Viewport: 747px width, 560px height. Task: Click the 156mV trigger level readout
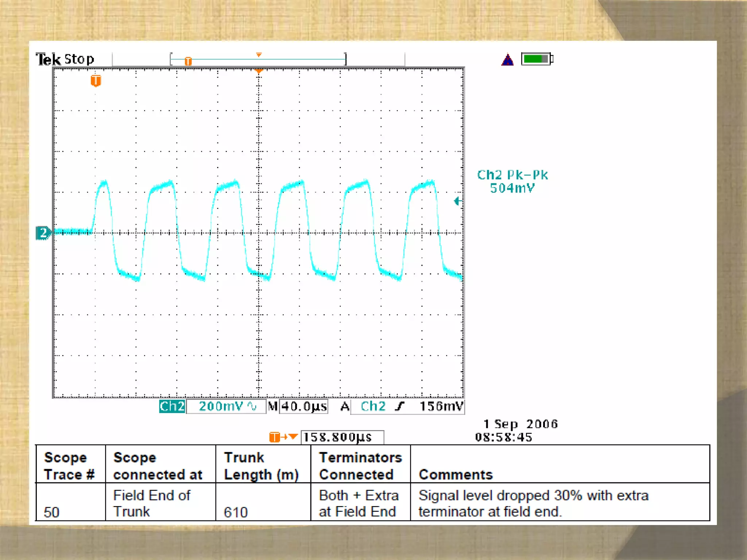[441, 406]
